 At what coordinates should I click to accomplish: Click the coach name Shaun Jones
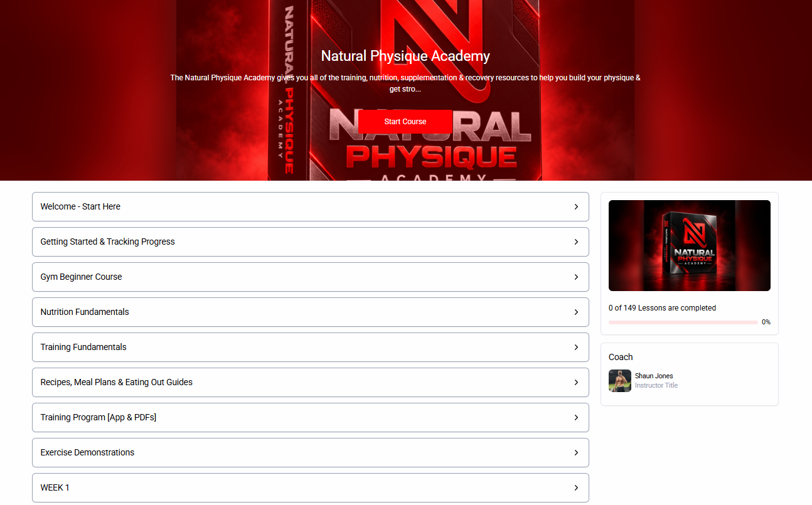[654, 376]
